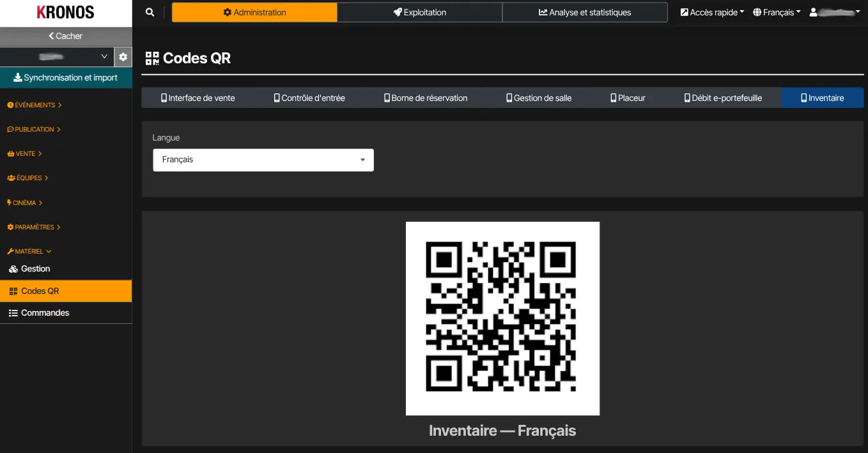This screenshot has height=453, width=868.
Task: Select the Inventaire tab
Action: point(823,98)
